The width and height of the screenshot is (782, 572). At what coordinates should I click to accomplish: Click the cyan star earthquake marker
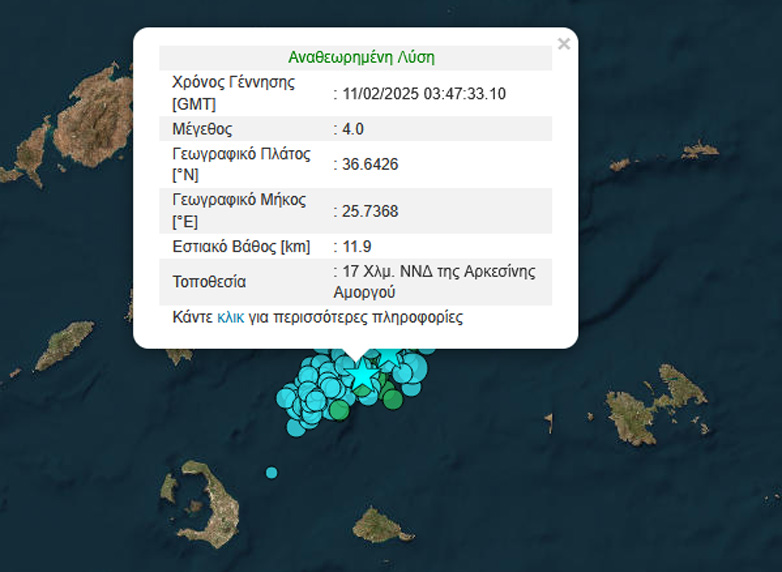point(362,375)
